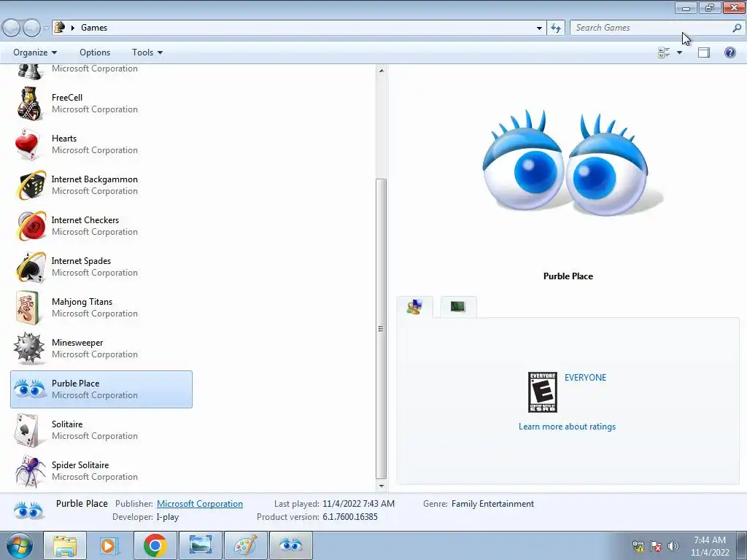Switch to the ratings tab
Image resolution: width=747 pixels, height=560 pixels.
(x=414, y=307)
